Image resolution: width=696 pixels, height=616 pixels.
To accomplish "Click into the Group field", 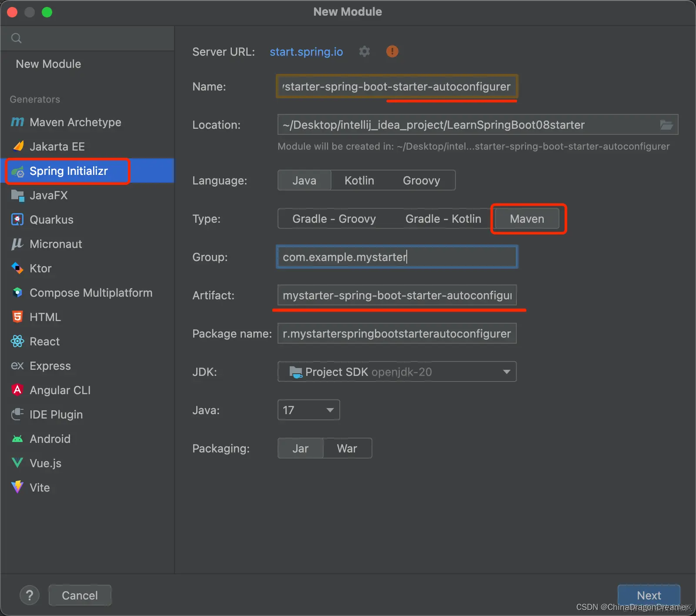I will pyautogui.click(x=397, y=257).
